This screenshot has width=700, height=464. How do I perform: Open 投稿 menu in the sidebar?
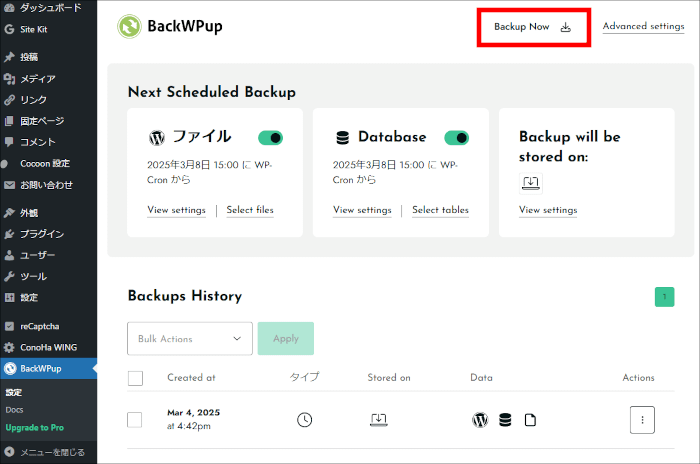48,57
